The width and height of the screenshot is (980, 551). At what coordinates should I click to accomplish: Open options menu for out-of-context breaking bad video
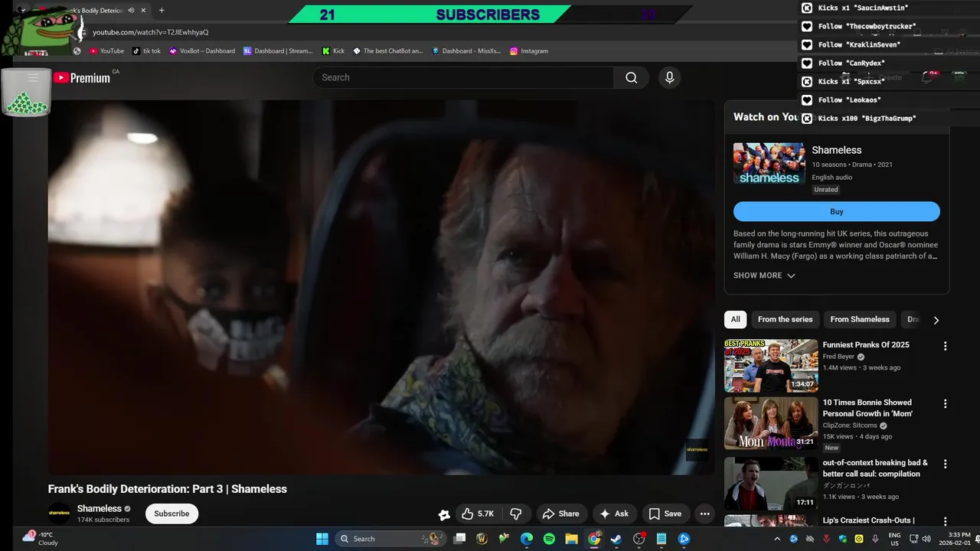pyautogui.click(x=945, y=464)
